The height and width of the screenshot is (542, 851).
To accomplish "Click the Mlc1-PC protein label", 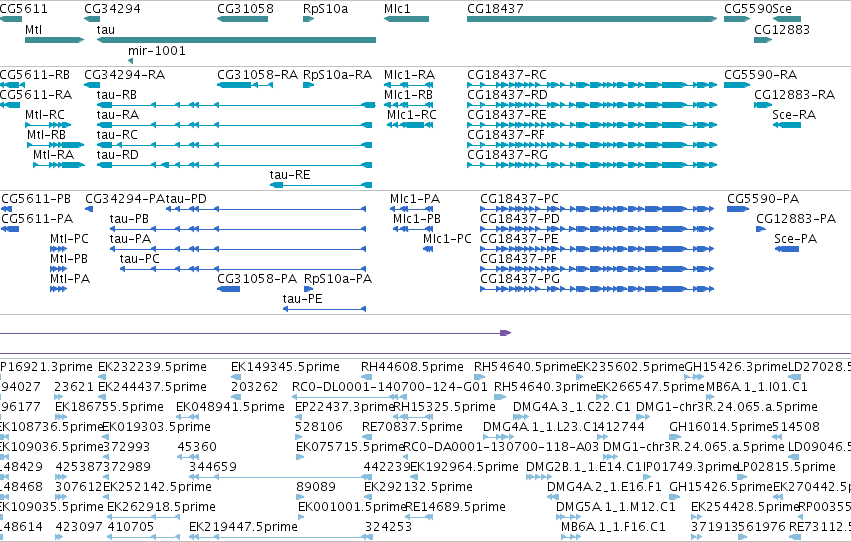I will [447, 239].
